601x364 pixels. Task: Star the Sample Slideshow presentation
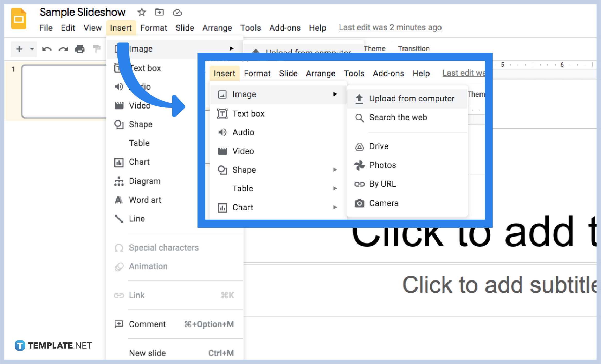point(142,12)
